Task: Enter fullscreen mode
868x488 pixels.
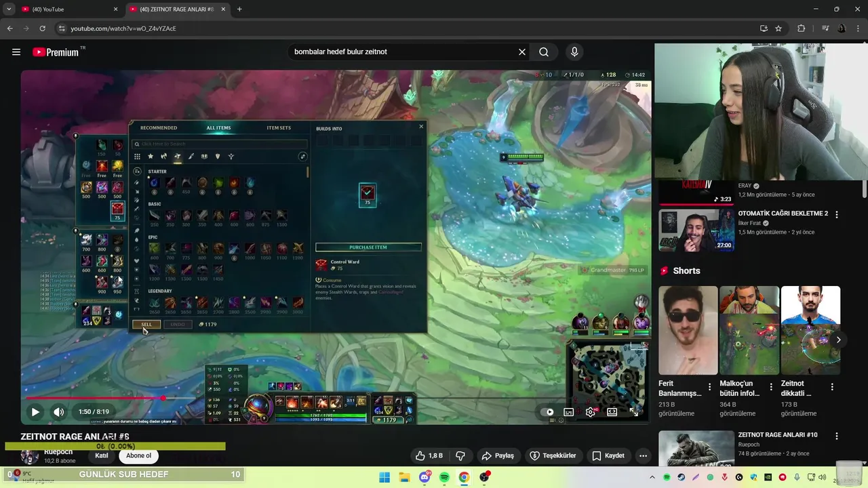Action: pyautogui.click(x=634, y=411)
